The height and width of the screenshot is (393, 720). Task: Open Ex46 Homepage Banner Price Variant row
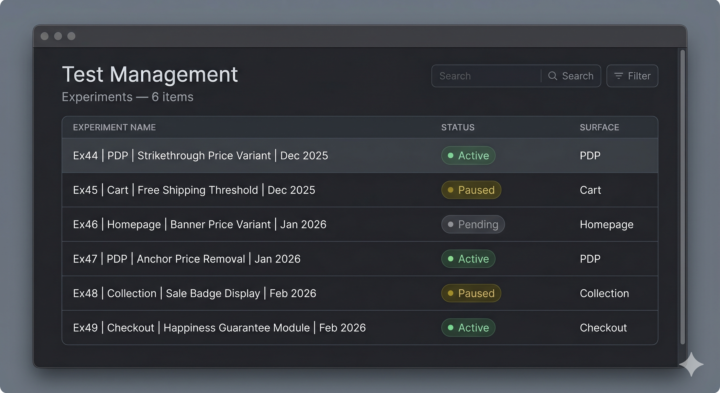(x=360, y=225)
